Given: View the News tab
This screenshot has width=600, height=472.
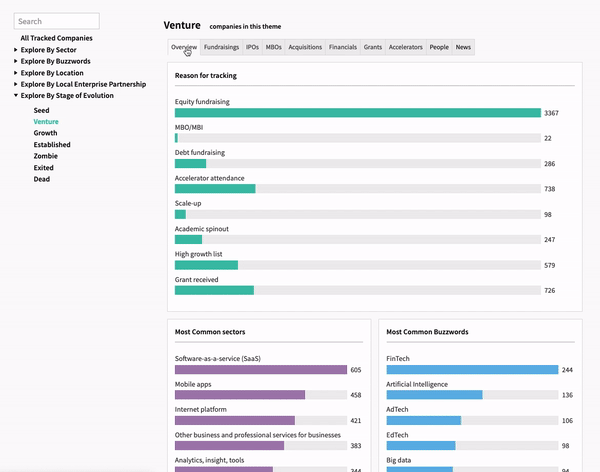Looking at the screenshot, I should [x=463, y=47].
